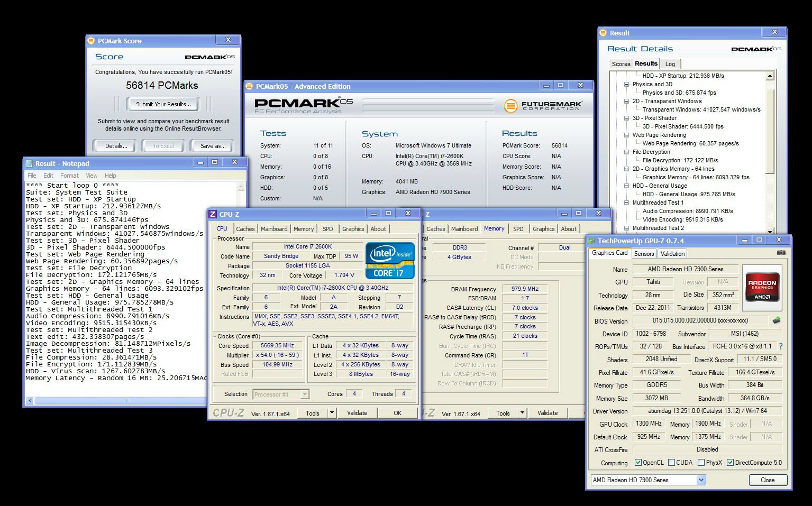This screenshot has height=506, width=812.
Task: Click the Notepad horizontal scrollbar
Action: click(127, 401)
